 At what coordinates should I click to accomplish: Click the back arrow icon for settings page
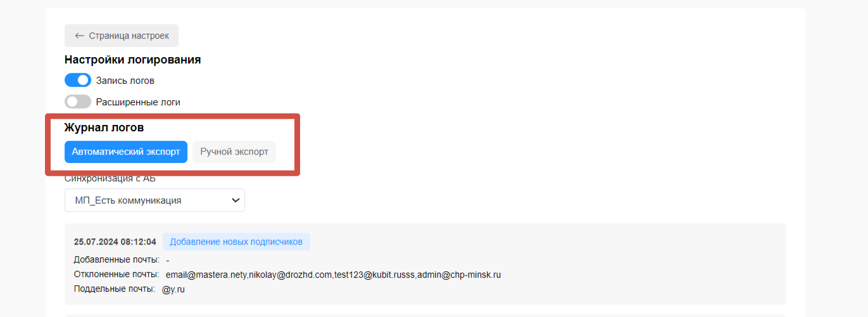click(79, 36)
